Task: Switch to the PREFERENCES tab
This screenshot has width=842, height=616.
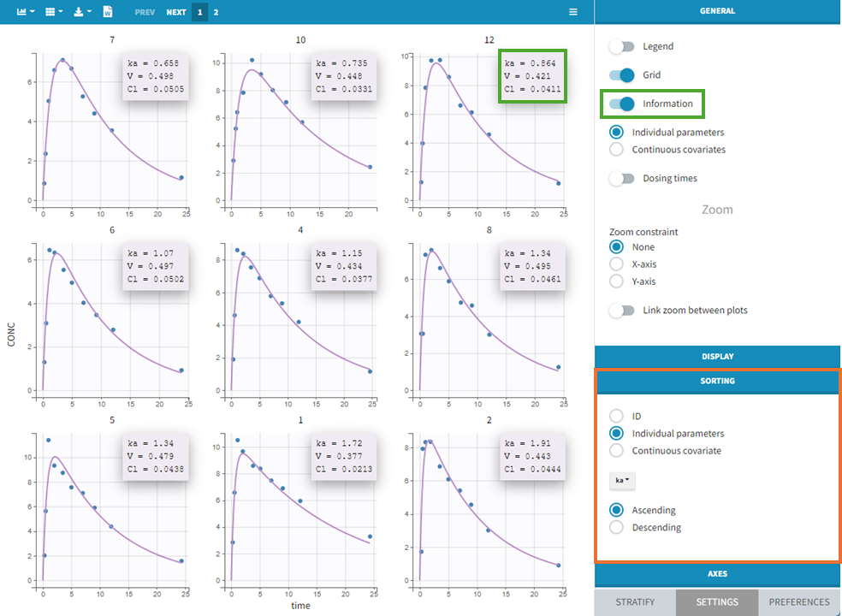Action: coord(798,602)
